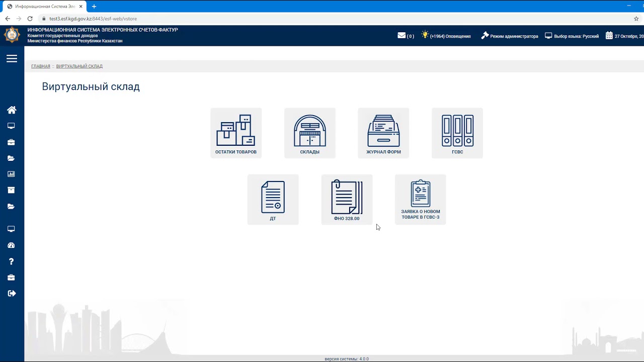Open the Склады warehouse tile
This screenshot has width=644, height=362.
click(x=310, y=133)
